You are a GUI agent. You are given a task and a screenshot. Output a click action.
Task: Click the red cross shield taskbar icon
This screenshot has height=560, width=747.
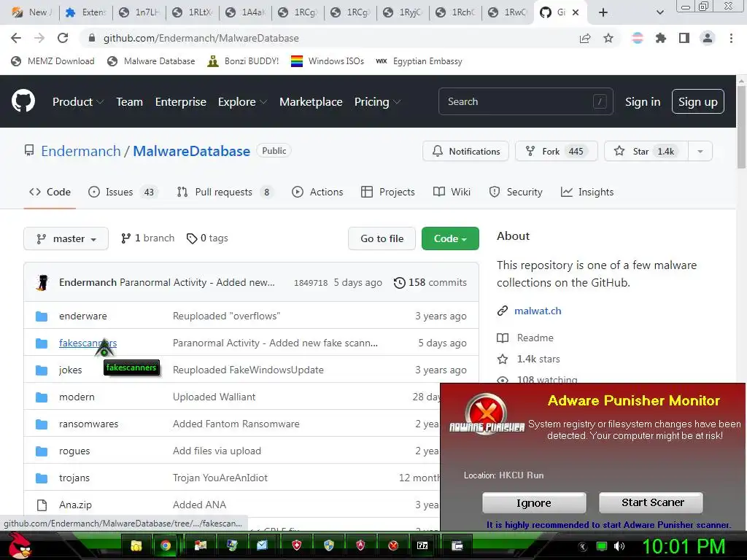click(297, 545)
